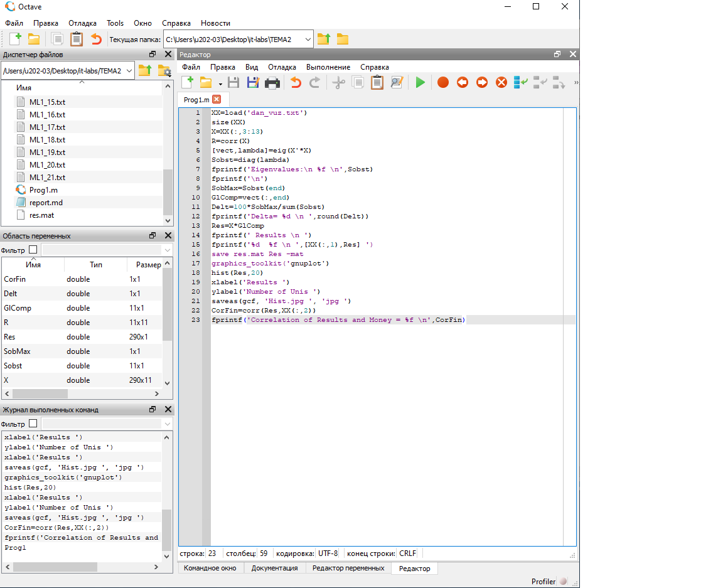Select report.md in the file browser
This screenshot has height=588, width=723.
(46, 203)
